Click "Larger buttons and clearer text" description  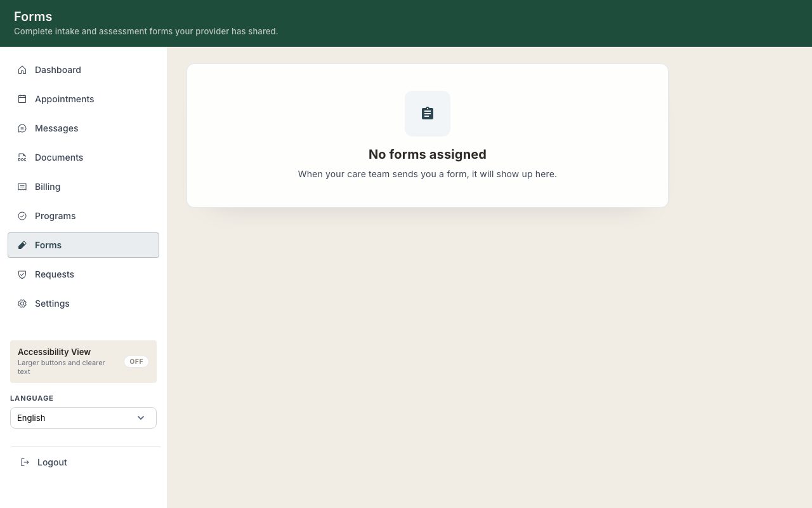tap(62, 367)
